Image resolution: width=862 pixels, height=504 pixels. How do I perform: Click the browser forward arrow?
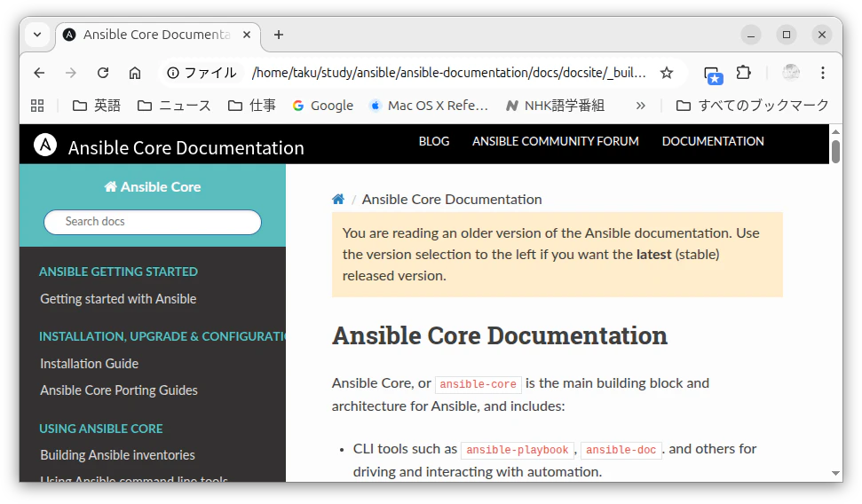pos(71,73)
